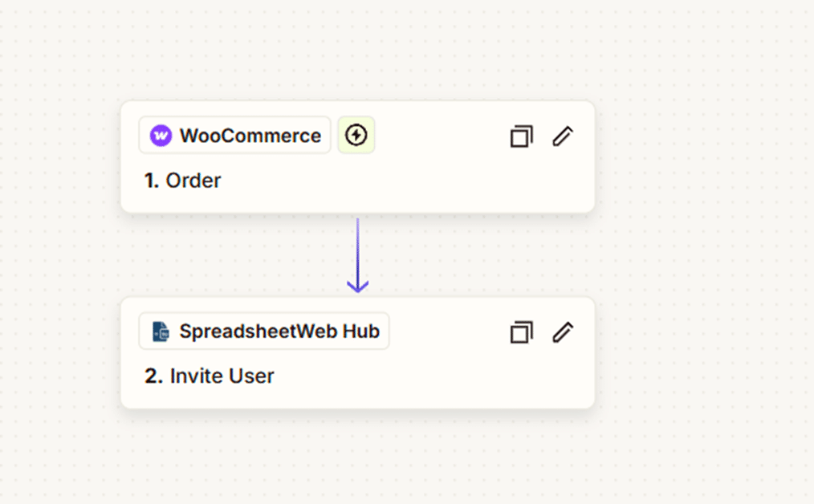Click step number "1." label

click(152, 181)
